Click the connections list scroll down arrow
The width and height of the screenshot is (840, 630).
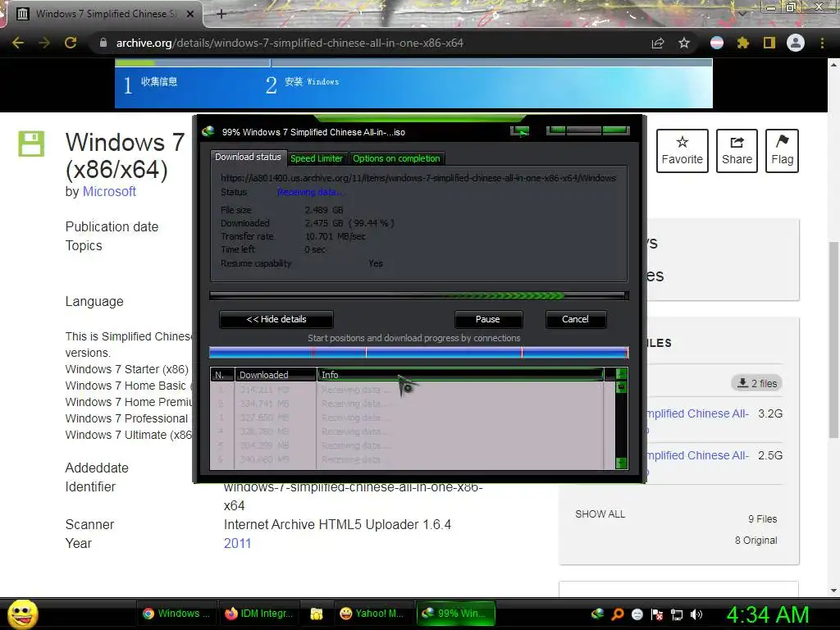(622, 463)
